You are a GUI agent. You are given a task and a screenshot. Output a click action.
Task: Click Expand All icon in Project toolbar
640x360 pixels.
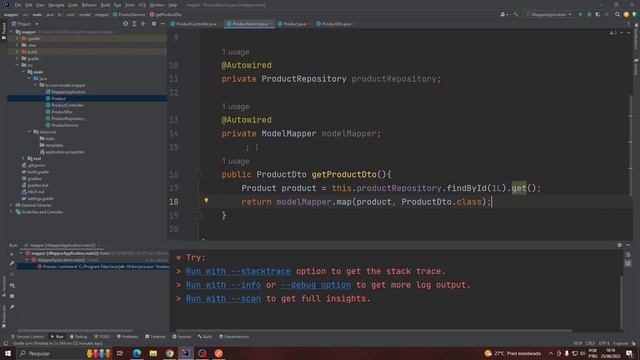(134, 24)
